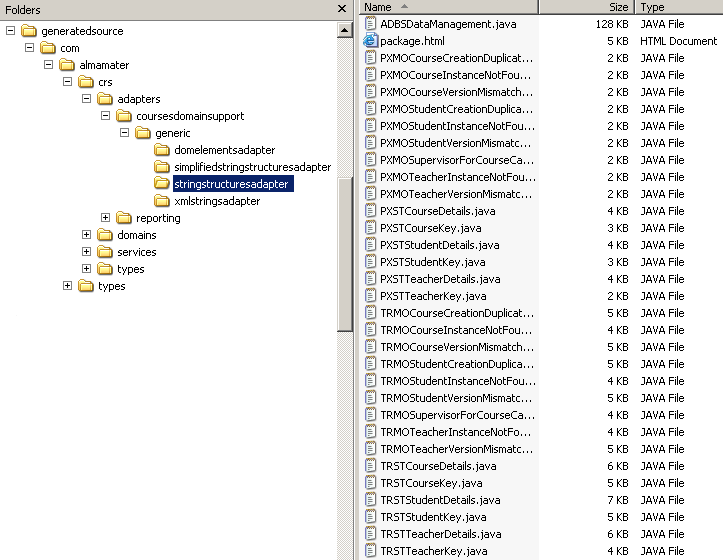Click the TRSTCourseDetails.java file icon

point(370,466)
